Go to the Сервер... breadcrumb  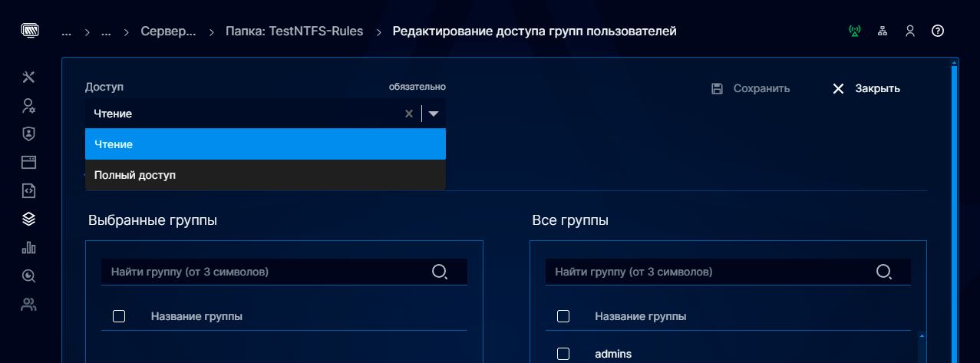coord(168,31)
